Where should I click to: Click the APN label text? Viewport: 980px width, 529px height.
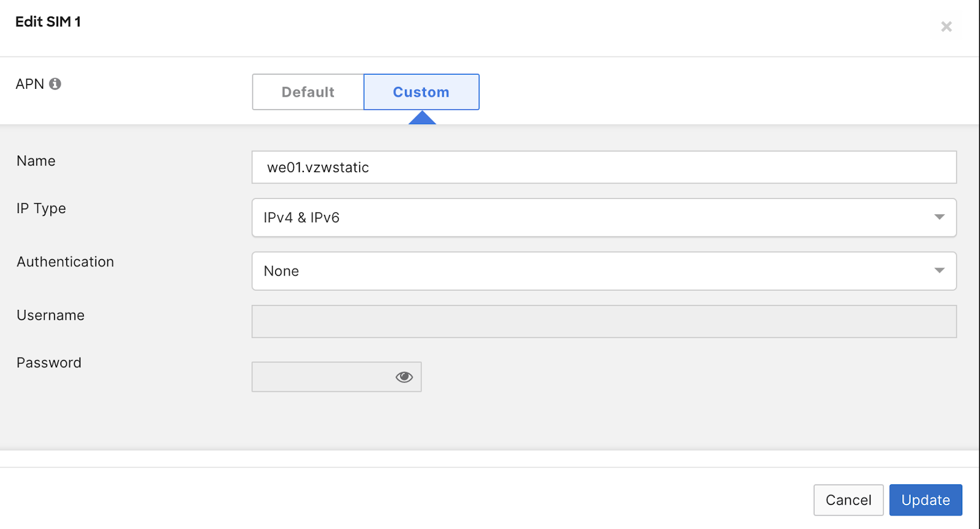[29, 84]
